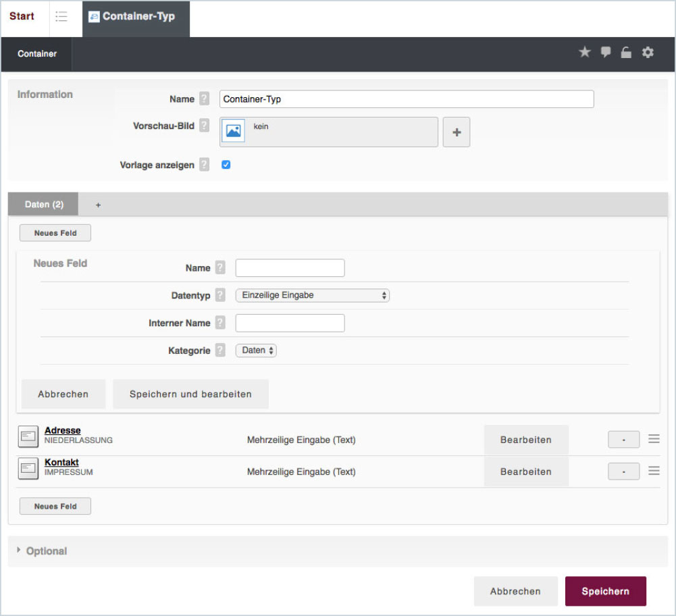Click the IMPRESSUM text
Screen dimensions: 676x616
pos(69,472)
